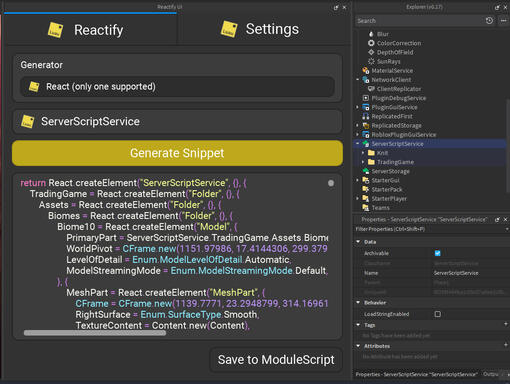
Task: Expand the StarterGui tree node
Action: point(358,180)
